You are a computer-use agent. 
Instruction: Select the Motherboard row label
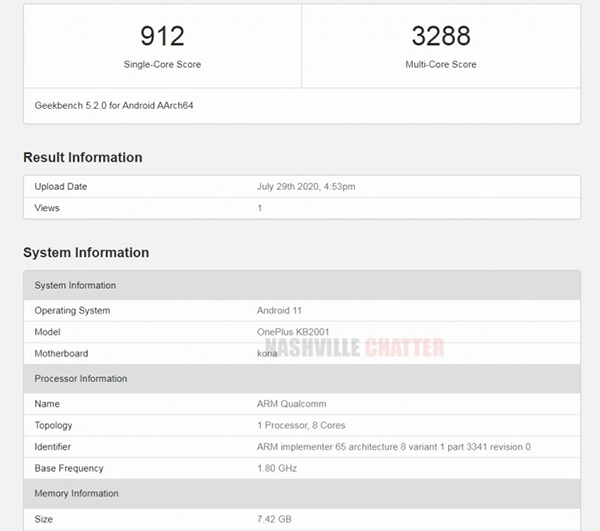click(x=62, y=353)
